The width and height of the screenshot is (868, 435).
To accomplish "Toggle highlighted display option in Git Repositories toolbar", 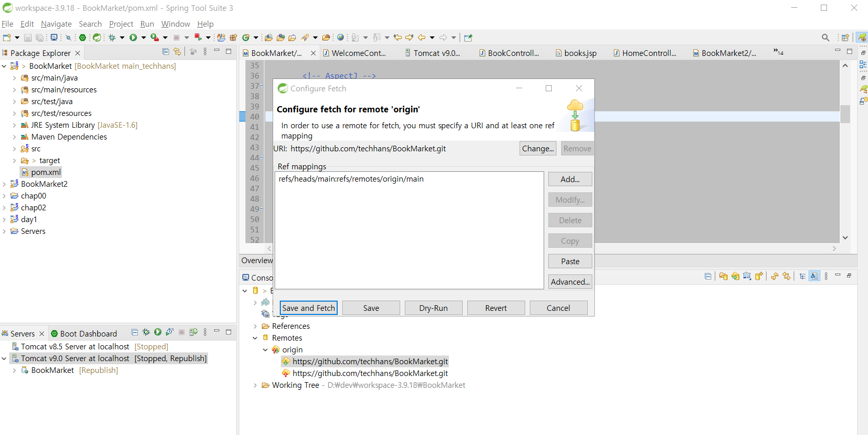I will [814, 276].
